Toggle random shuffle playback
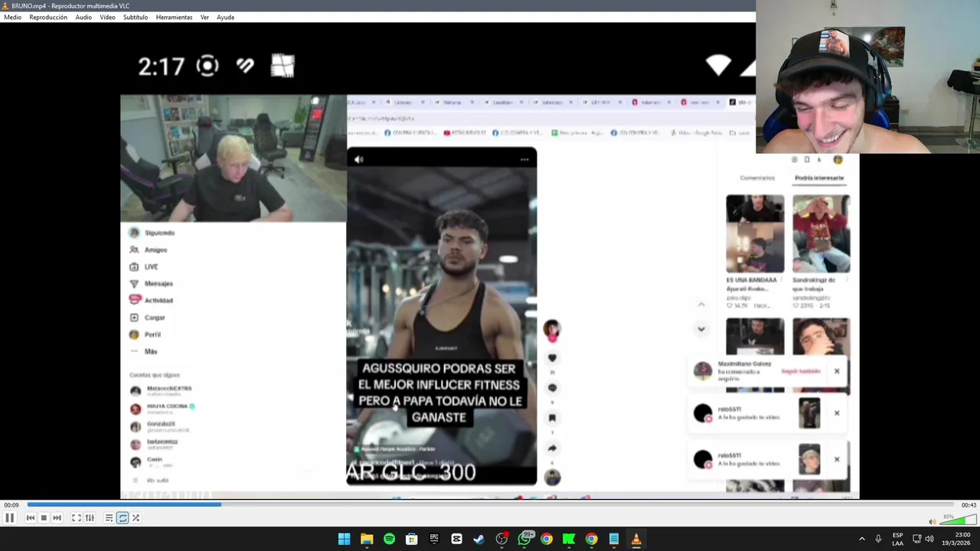 pyautogui.click(x=136, y=518)
